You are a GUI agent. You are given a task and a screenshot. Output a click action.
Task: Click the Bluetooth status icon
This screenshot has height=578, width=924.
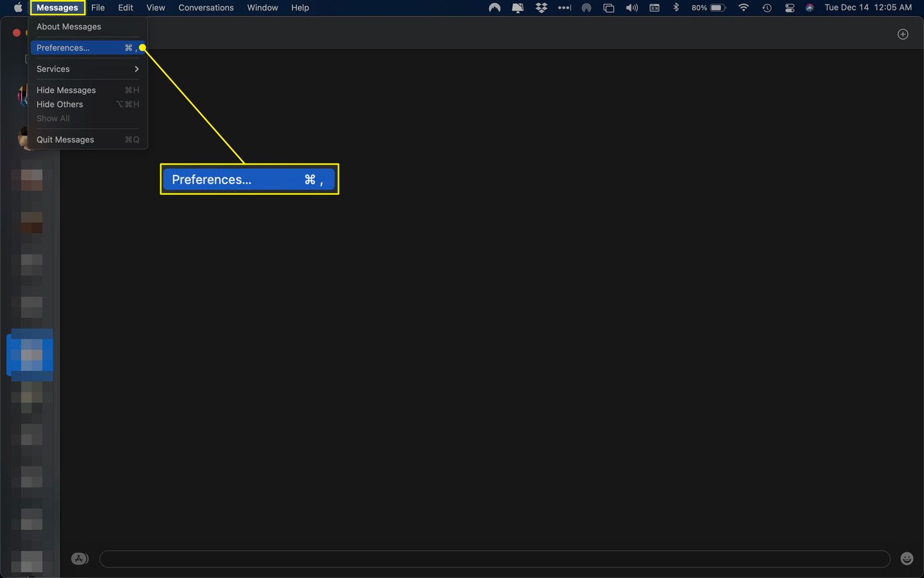676,8
